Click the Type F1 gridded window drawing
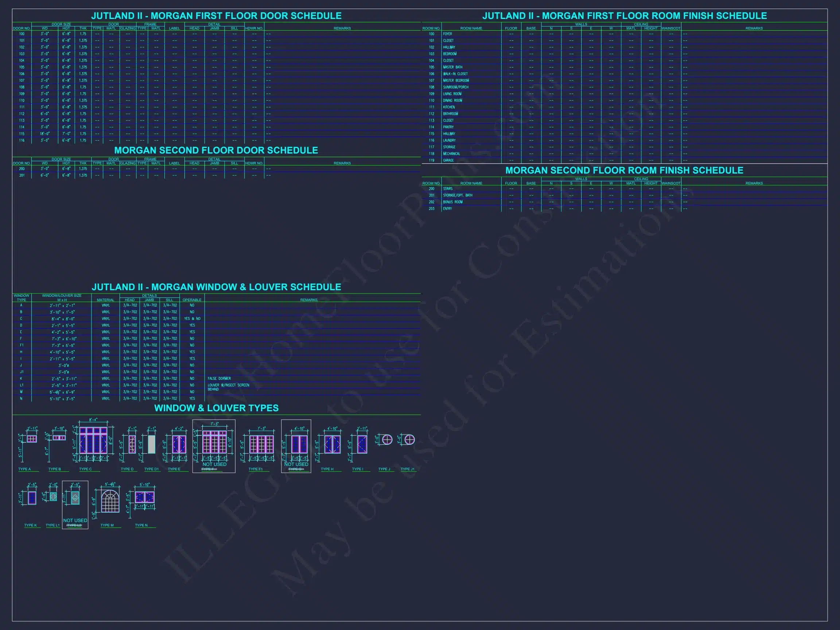 click(x=261, y=444)
